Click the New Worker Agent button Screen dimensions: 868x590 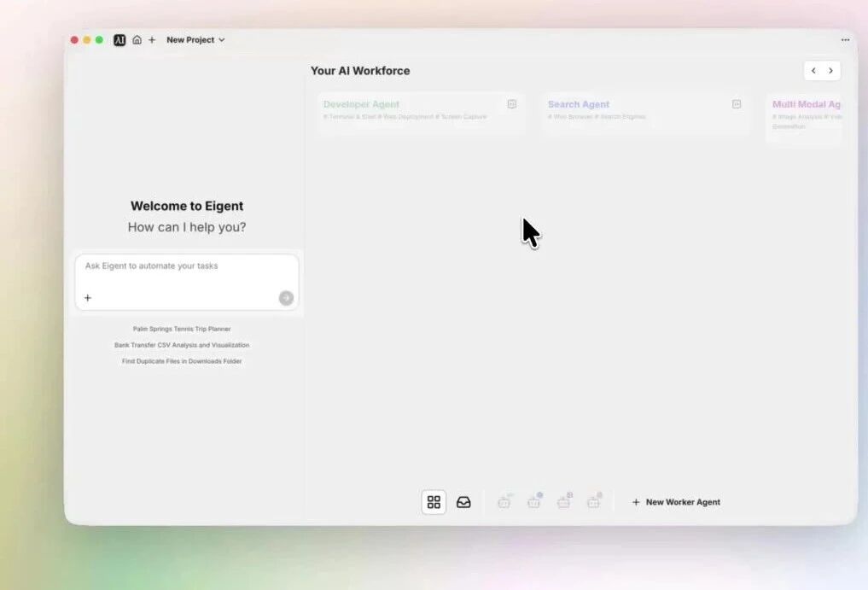tap(676, 502)
